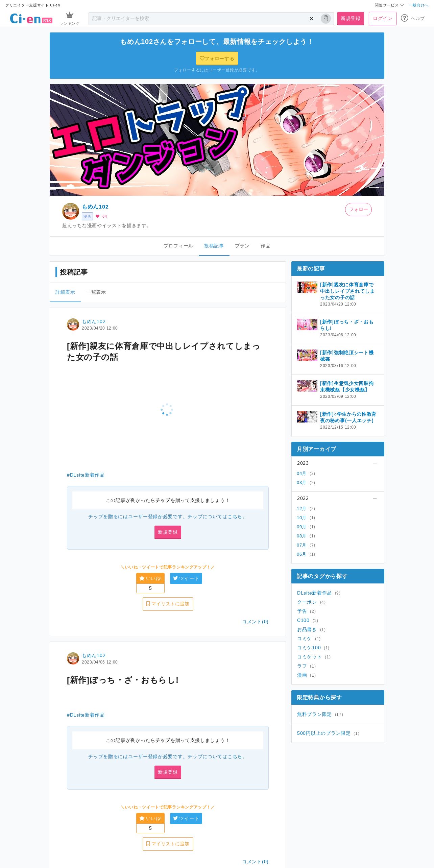Add first post to マイリスト via bookmark button
Image resolution: width=434 pixels, height=868 pixels.
pyautogui.click(x=168, y=604)
